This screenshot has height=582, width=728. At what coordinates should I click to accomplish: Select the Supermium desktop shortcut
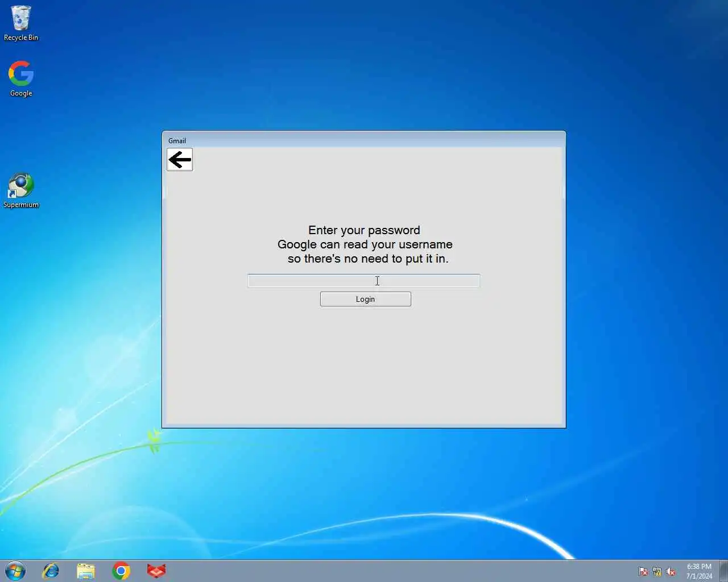(21, 190)
